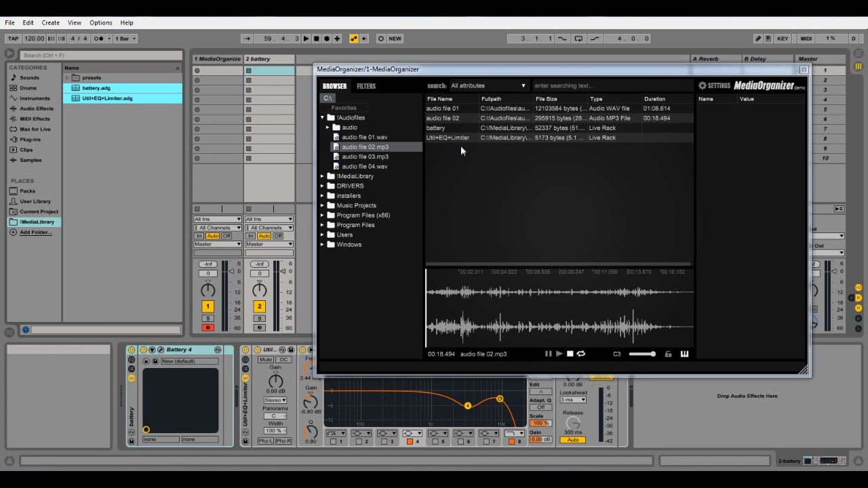Open the 'All attributes' search dropdown
Viewport: 868px width, 488px height.
click(488, 85)
